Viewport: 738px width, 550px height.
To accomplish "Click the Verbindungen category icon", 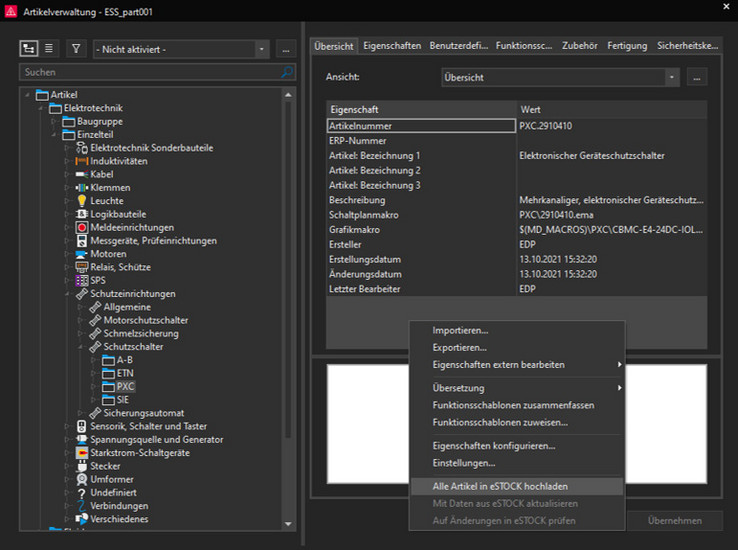I will (82, 506).
